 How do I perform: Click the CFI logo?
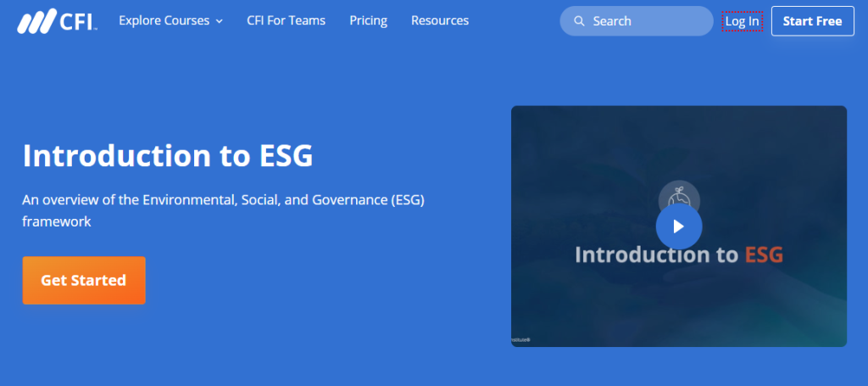(x=56, y=21)
